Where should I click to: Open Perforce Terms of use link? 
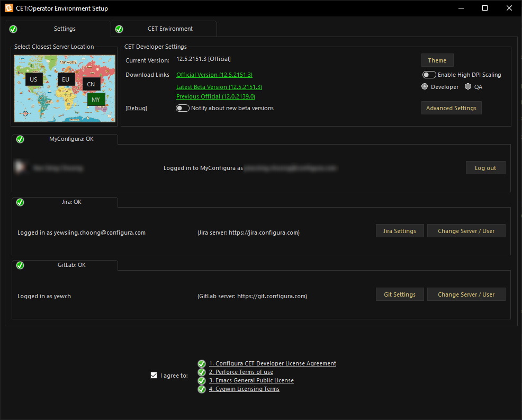pyautogui.click(x=241, y=372)
